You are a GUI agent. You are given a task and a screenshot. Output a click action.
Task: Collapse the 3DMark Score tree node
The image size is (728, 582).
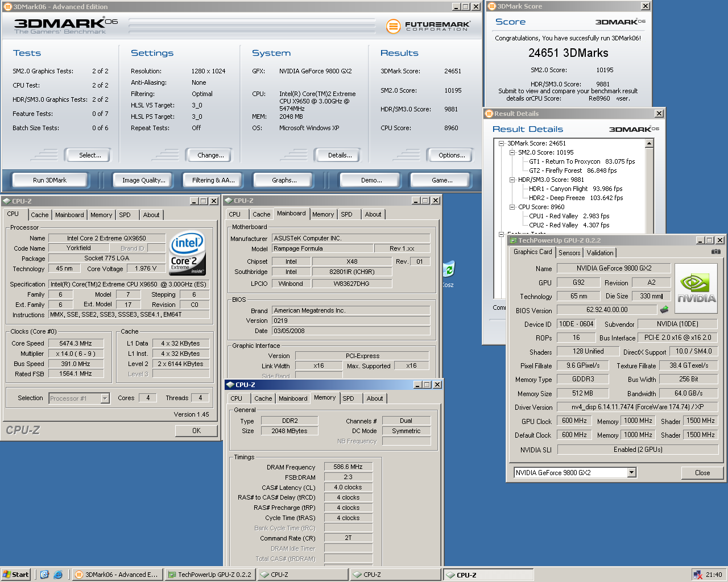[501, 143]
